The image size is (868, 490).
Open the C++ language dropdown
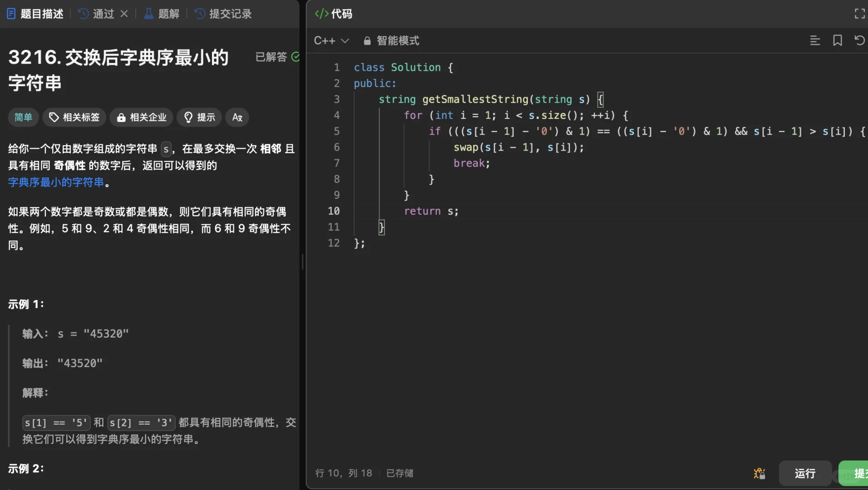click(331, 40)
